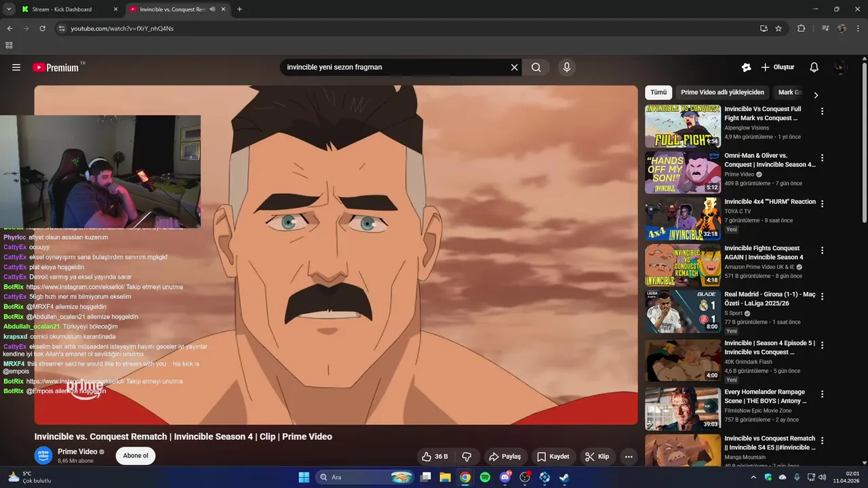868x488 pixels.
Task: Open options for Invincible Season 4 Episode 5
Action: (x=822, y=345)
